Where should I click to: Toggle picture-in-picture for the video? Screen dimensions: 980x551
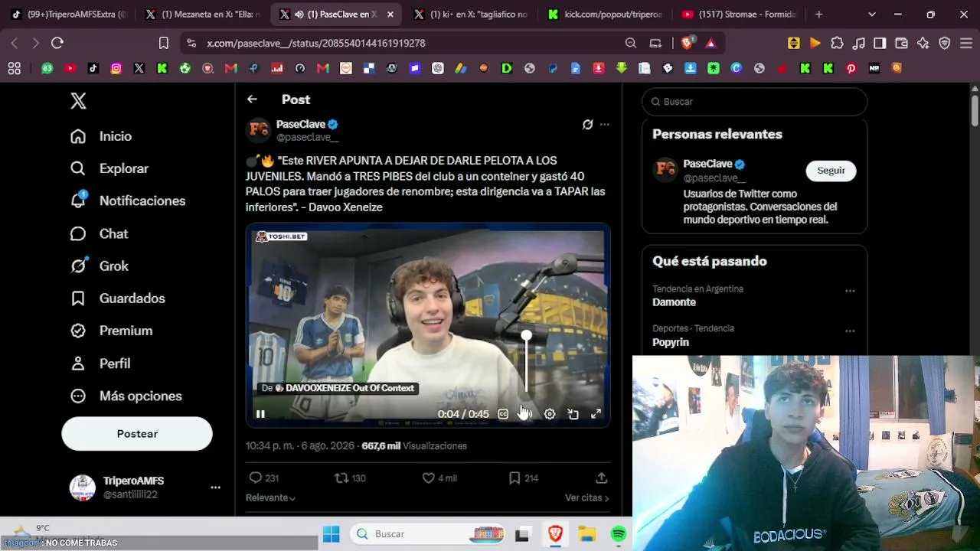pyautogui.click(x=573, y=414)
